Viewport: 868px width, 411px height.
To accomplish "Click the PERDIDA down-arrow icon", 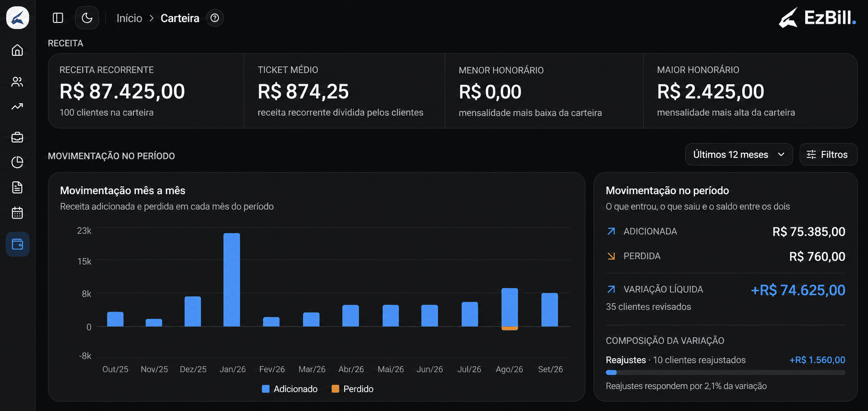I will click(611, 256).
